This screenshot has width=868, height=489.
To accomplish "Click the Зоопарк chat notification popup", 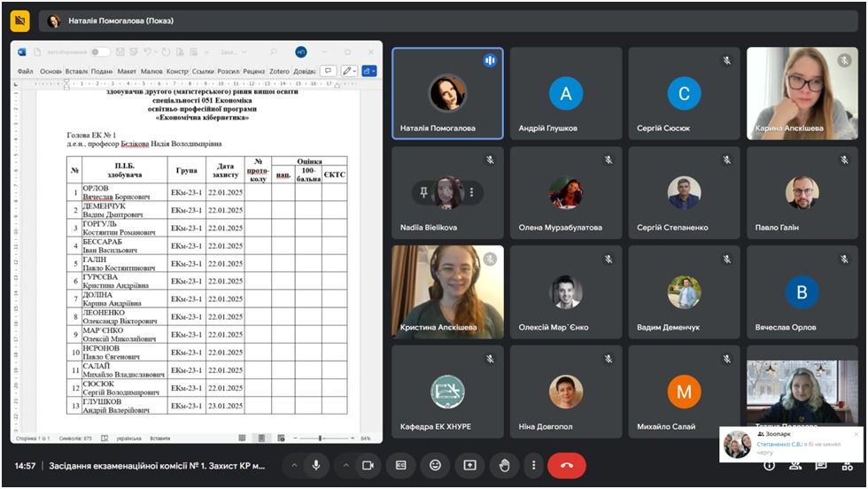I will point(791,445).
